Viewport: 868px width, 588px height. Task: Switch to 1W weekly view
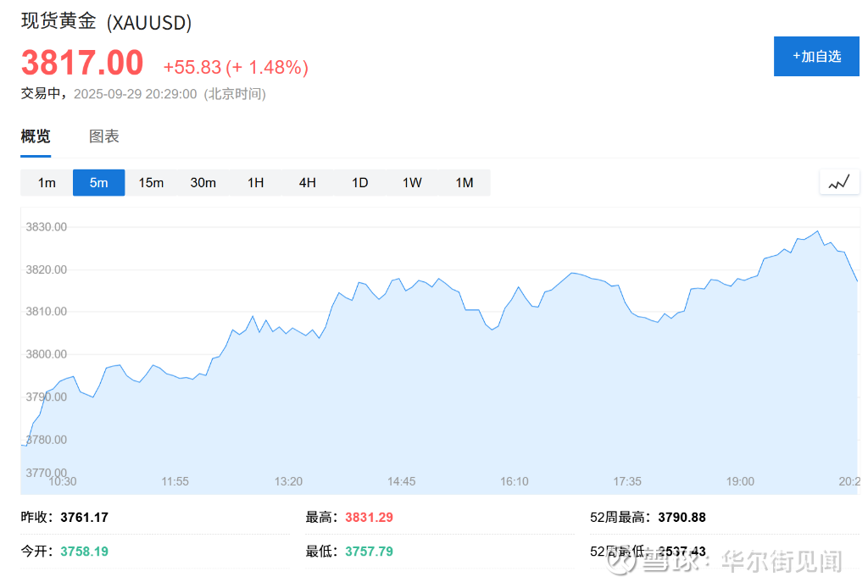tap(412, 183)
